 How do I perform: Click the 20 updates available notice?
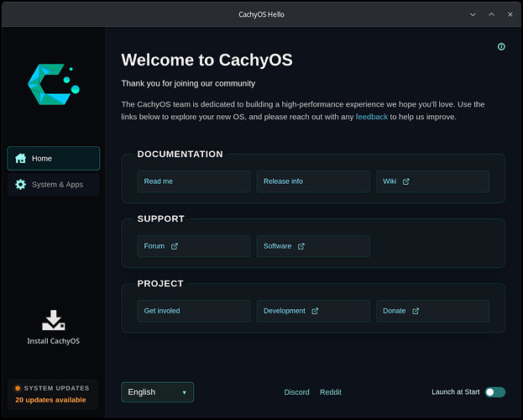pyautogui.click(x=50, y=400)
